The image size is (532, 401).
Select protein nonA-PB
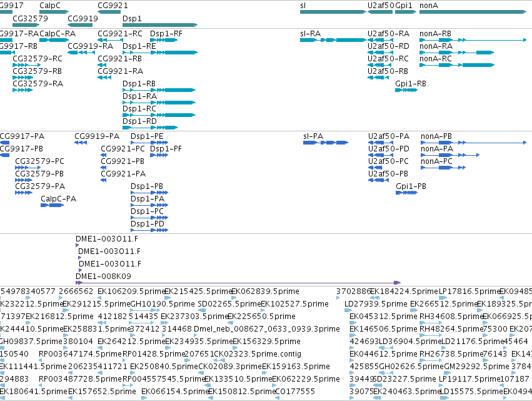click(474, 143)
